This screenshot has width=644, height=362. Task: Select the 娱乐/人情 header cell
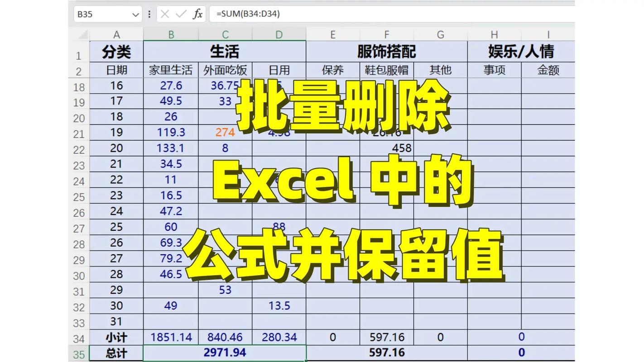click(x=521, y=52)
